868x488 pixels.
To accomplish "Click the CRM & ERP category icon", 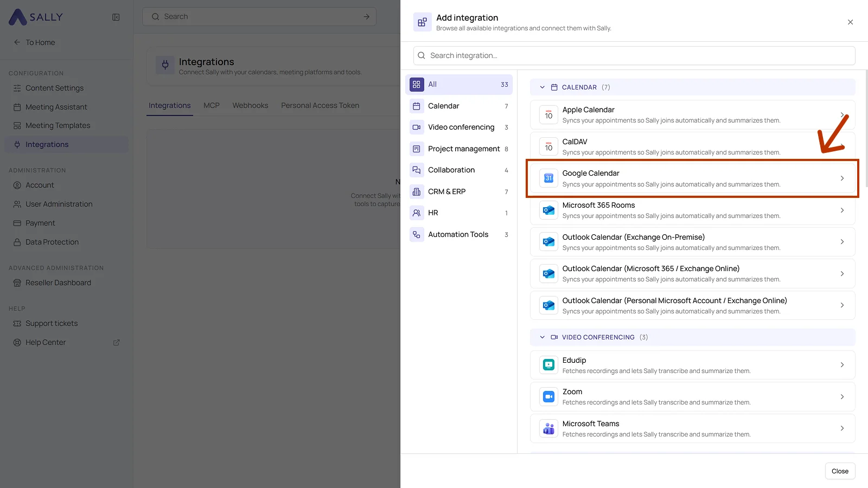I will point(417,191).
